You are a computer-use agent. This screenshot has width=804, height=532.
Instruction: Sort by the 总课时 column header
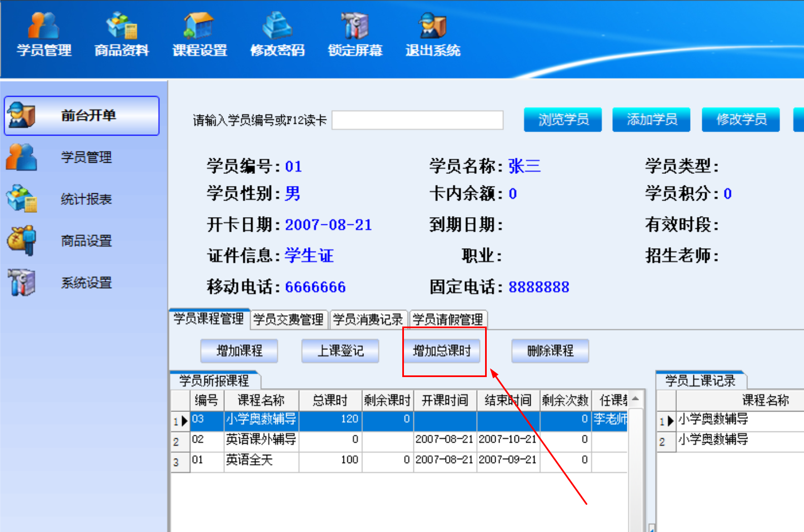coord(330,400)
